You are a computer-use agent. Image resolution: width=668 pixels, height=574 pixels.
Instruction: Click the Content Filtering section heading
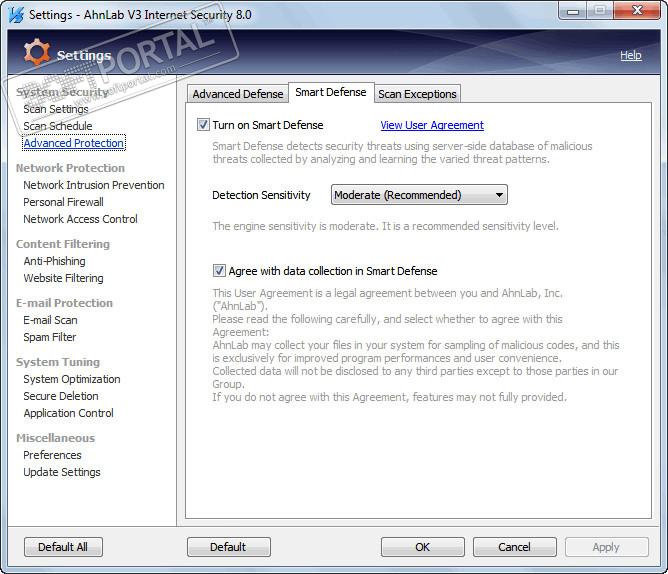click(63, 244)
